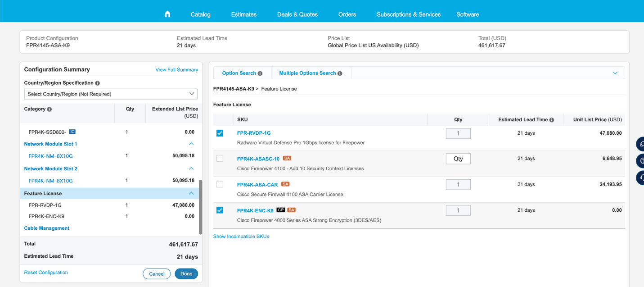Click the Done button

(x=186, y=274)
